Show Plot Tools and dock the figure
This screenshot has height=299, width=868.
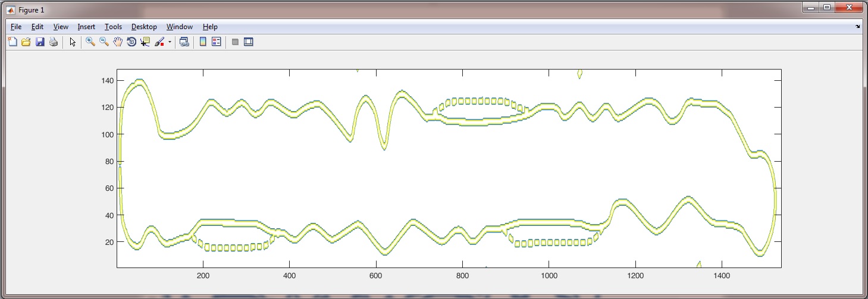(249, 42)
